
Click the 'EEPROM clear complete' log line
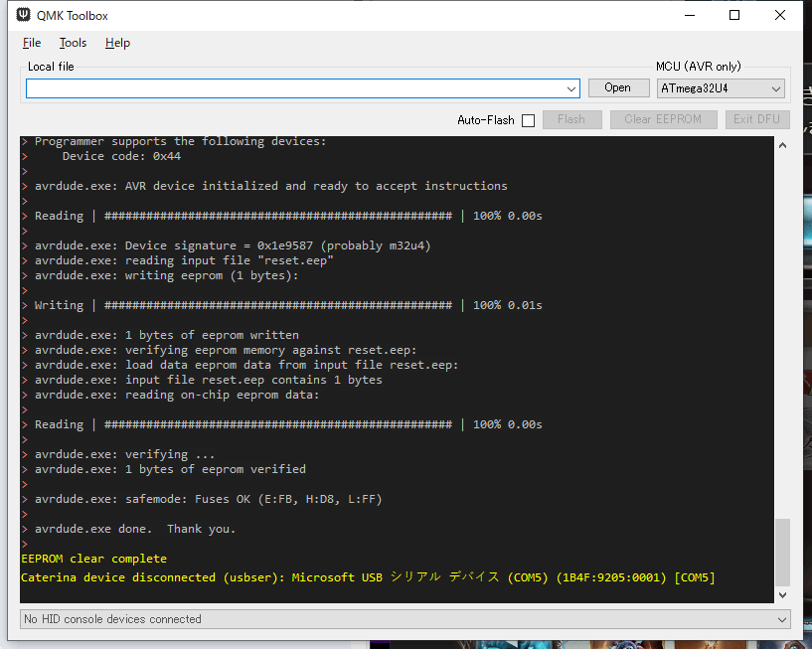tap(93, 559)
